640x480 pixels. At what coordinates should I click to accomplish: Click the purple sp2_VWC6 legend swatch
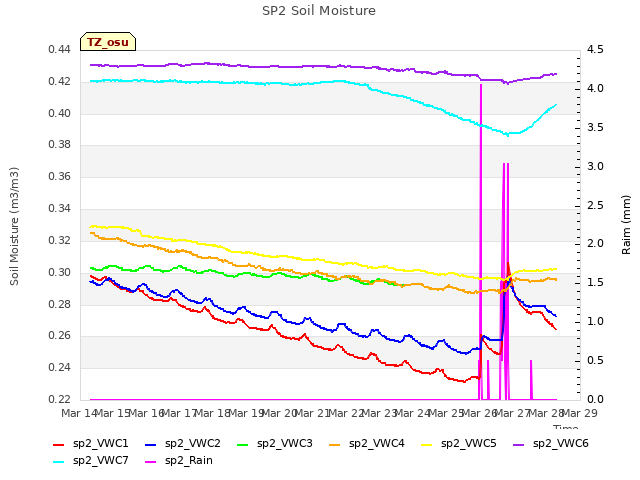(519, 444)
